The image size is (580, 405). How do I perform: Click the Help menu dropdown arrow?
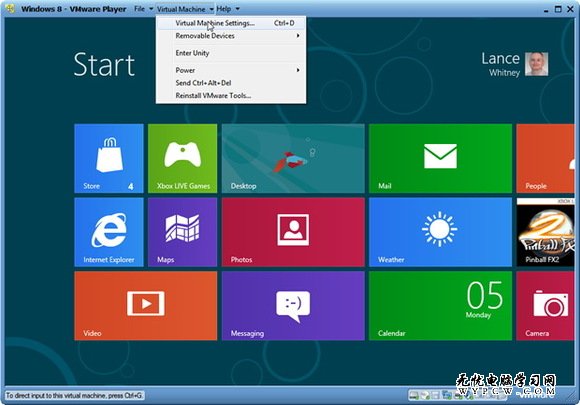[237, 9]
